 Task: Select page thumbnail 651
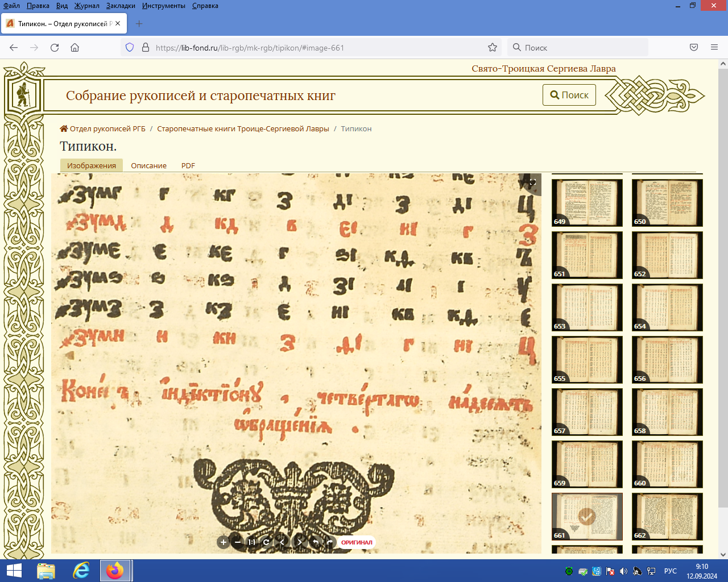(587, 255)
